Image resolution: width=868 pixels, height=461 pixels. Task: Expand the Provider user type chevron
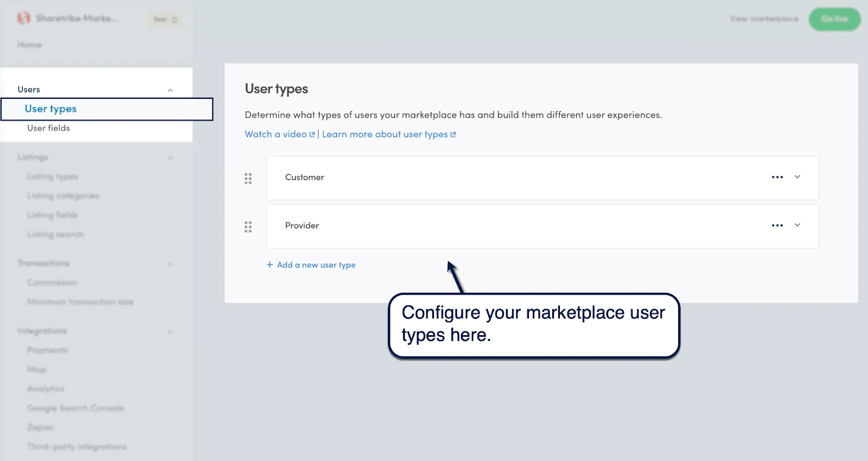[x=797, y=225]
